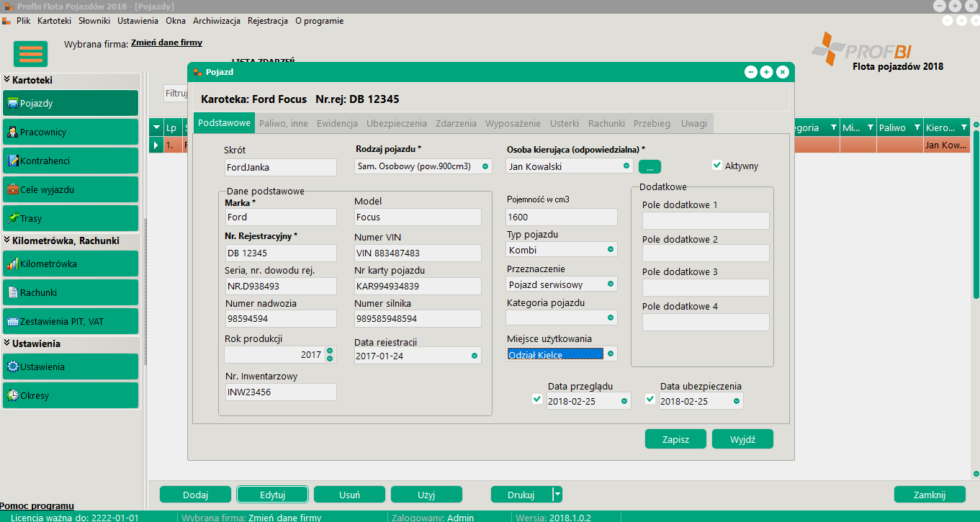Screen dimensions: 980x522
Task: Open the Ustawienia gear sidebar item
Action: 71,367
